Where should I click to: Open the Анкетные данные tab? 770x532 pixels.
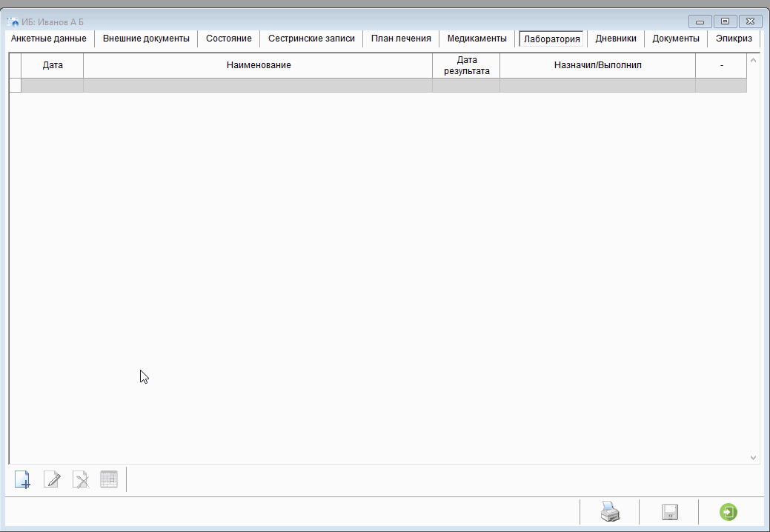coord(49,39)
